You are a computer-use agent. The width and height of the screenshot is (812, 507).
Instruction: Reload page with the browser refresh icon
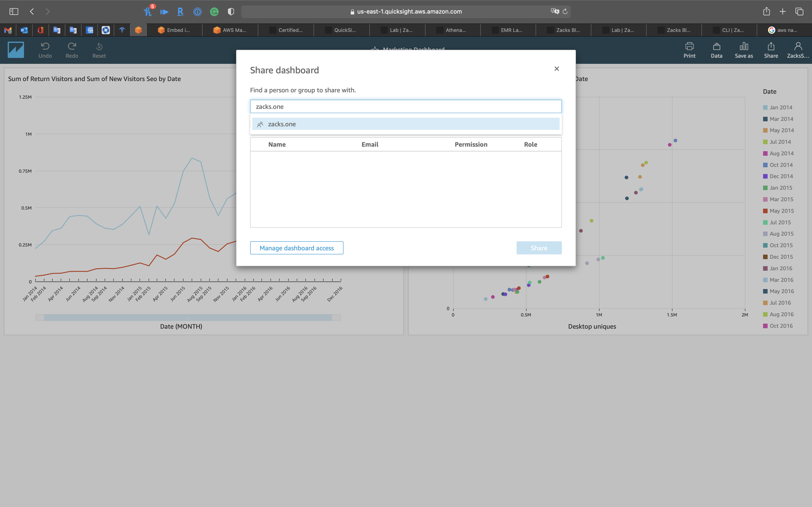pos(565,11)
